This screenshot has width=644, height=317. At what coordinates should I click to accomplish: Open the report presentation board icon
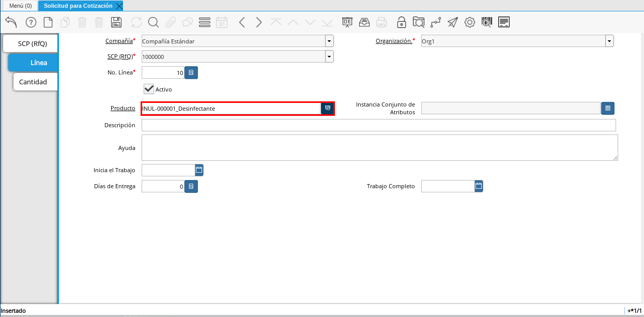(347, 22)
